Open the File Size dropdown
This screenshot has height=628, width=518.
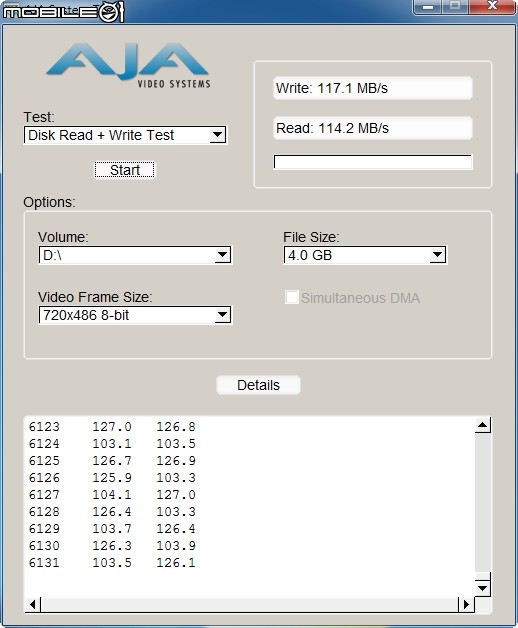(365, 255)
